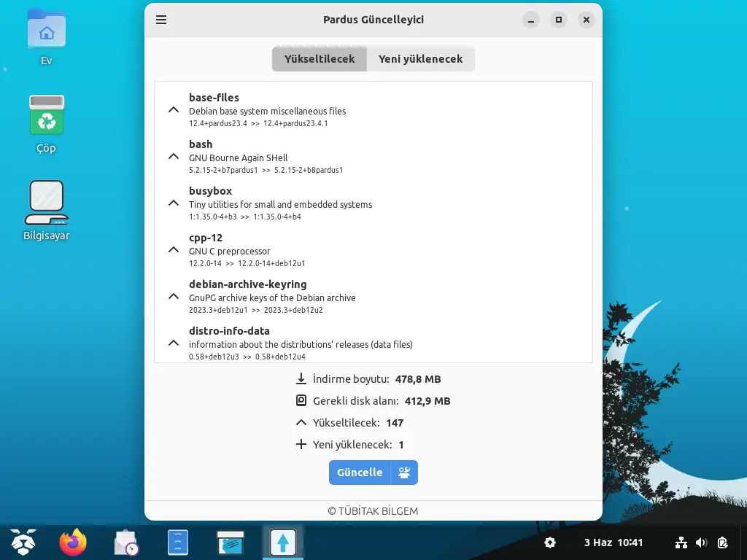This screenshot has height=560, width=747.
Task: Click the 412,9 MB required disk value
Action: [427, 402]
